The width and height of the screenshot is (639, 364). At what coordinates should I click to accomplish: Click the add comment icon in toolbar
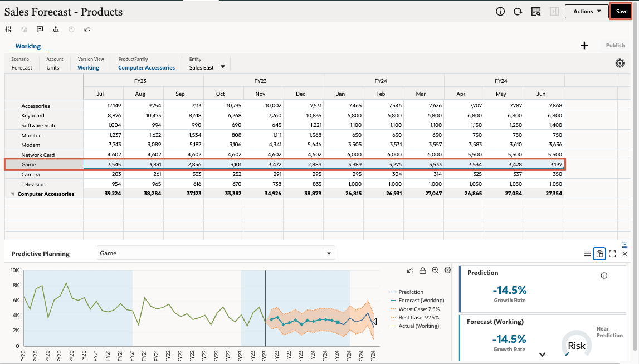click(40, 29)
